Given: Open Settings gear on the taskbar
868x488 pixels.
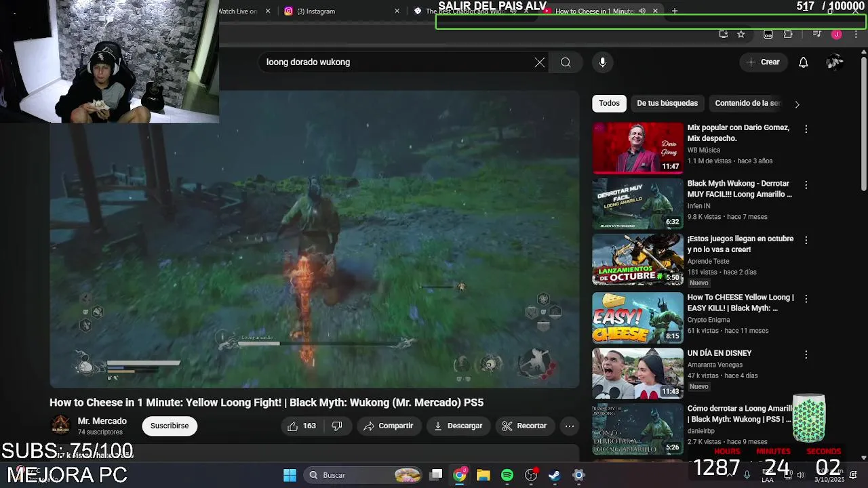Looking at the screenshot, I should 578,475.
